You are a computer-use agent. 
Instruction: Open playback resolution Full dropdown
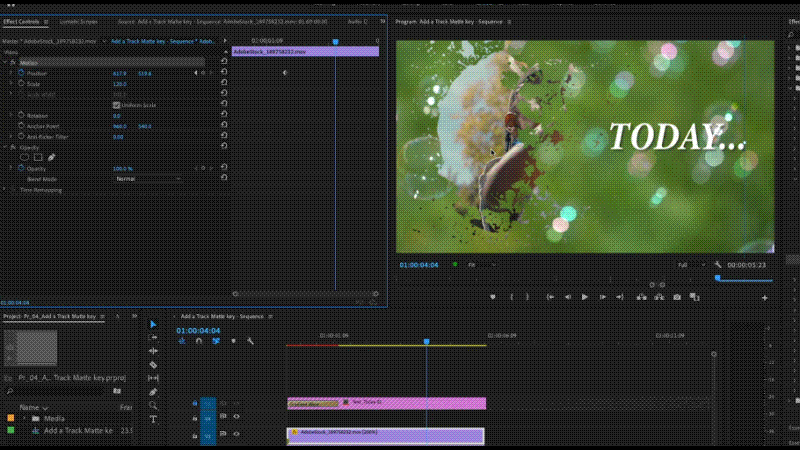tap(691, 265)
